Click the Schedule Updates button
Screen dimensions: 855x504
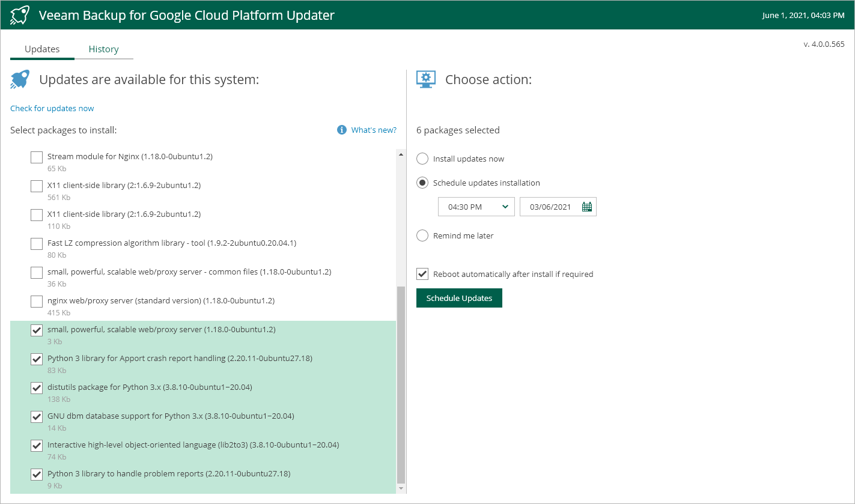[x=459, y=298]
